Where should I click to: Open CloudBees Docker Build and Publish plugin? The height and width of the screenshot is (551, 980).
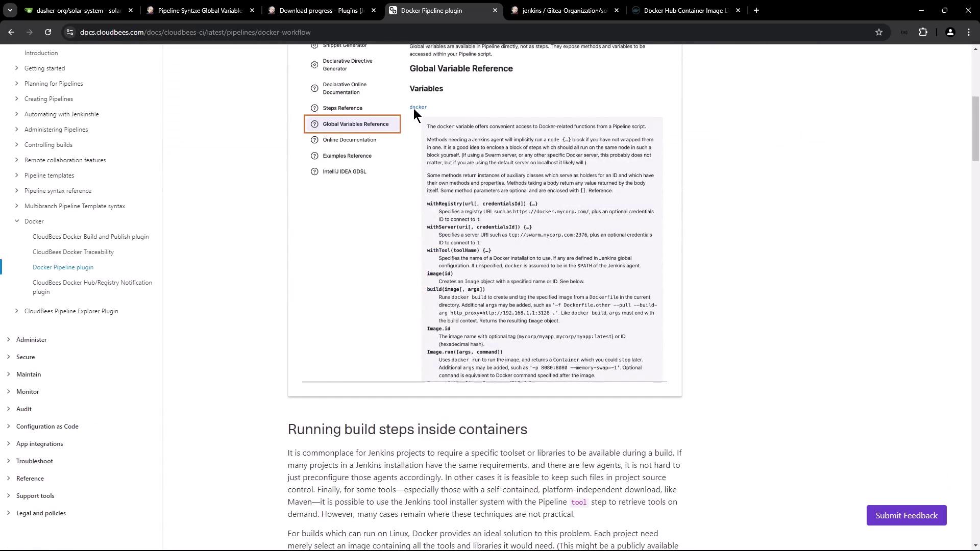90,237
